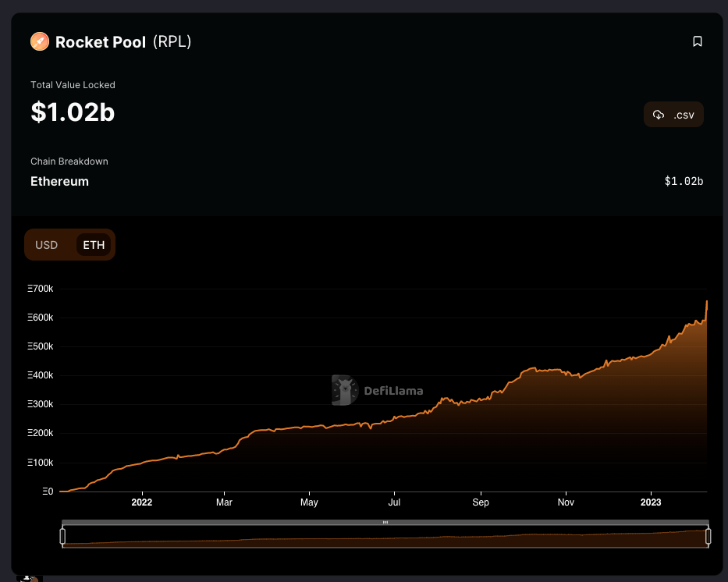728x582 pixels.
Task: Click the peak point at the chart's right end
Action: [x=707, y=302]
